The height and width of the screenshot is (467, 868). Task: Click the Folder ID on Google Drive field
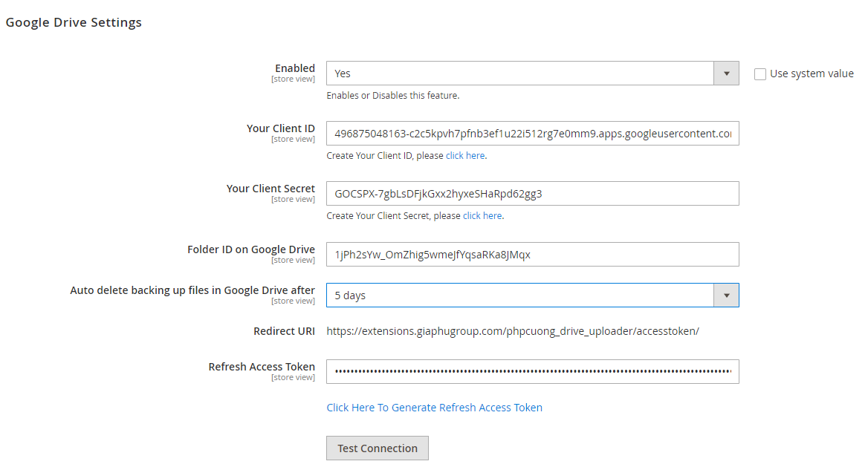(x=532, y=254)
